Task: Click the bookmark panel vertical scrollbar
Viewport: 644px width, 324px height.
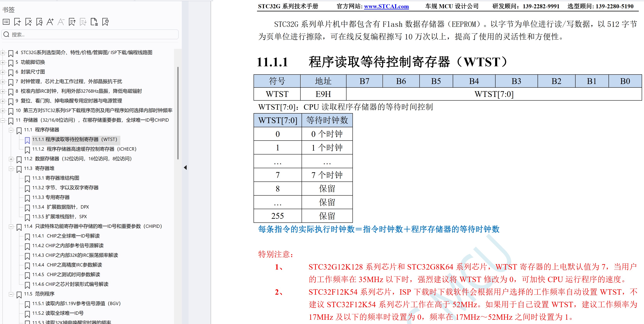Action: (178, 113)
